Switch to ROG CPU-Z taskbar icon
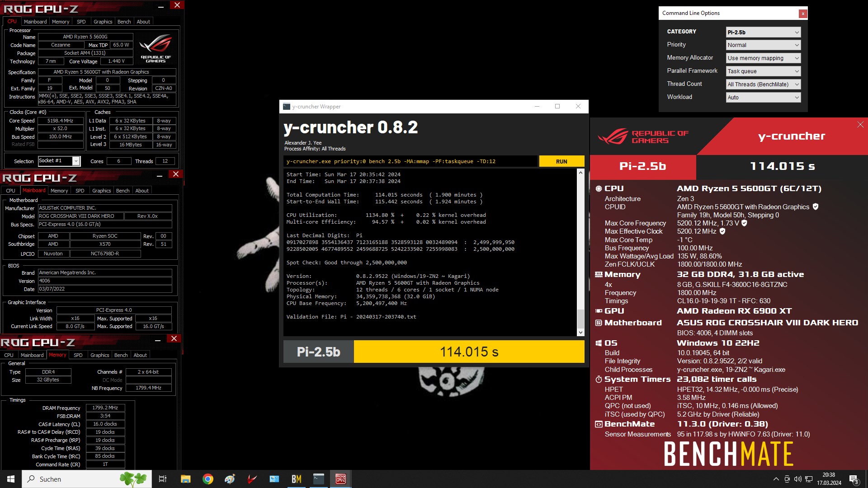868x488 pixels. tap(341, 479)
